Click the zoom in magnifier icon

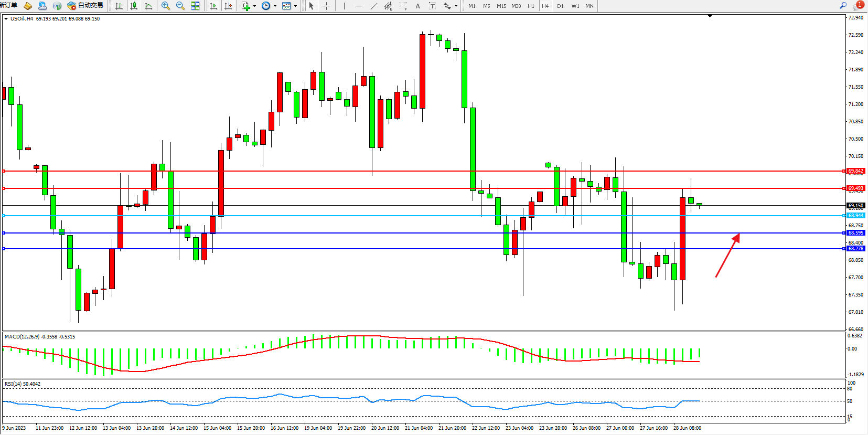(x=166, y=6)
